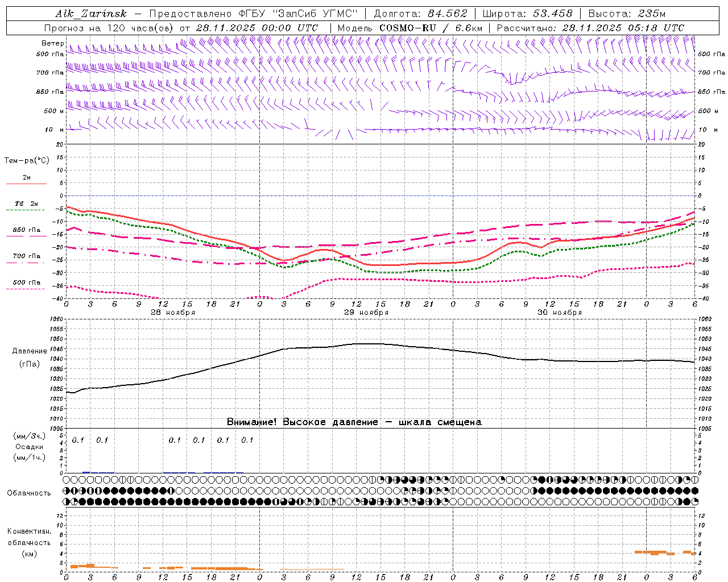This screenshot has height=582, width=728.
Task: Click the small blue precipitation bar
Action: [86, 472]
